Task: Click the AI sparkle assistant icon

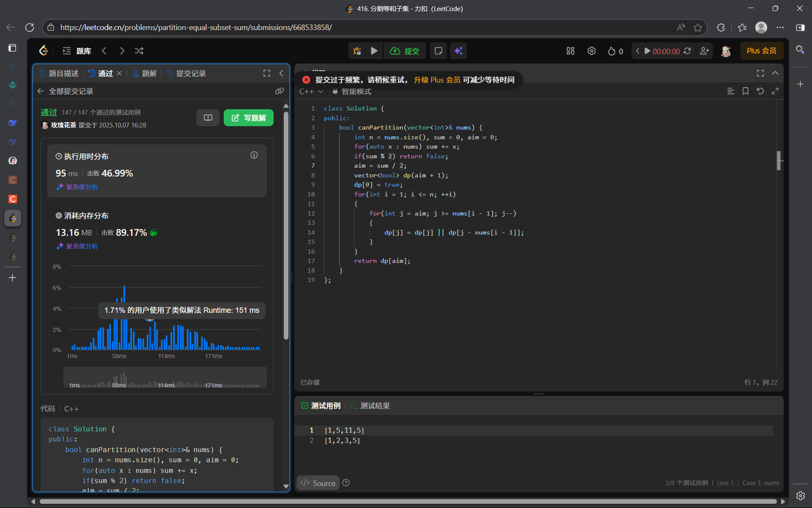Action: (458, 51)
